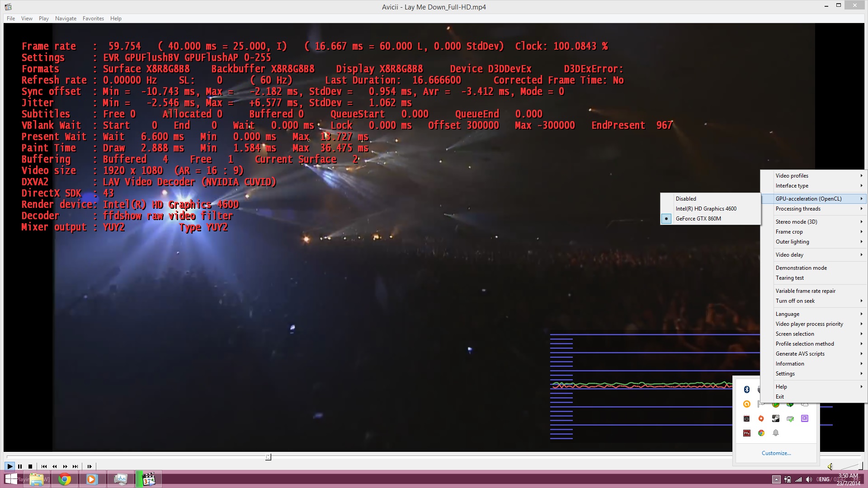Image resolution: width=868 pixels, height=488 pixels.
Task: Click the Customize... link in tray
Action: tap(776, 453)
